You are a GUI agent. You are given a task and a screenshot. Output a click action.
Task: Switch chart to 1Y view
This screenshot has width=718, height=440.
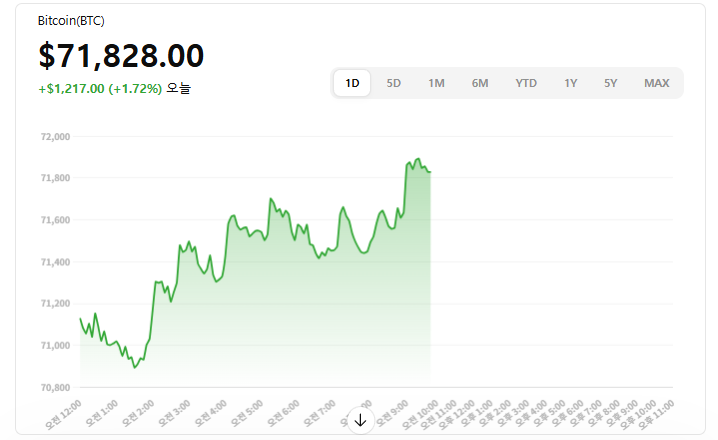pos(570,83)
